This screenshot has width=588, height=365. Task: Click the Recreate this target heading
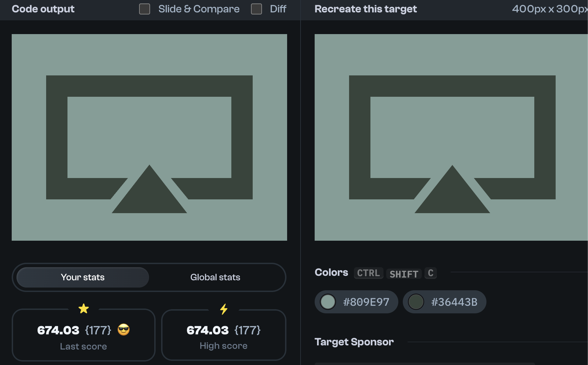[x=366, y=9]
